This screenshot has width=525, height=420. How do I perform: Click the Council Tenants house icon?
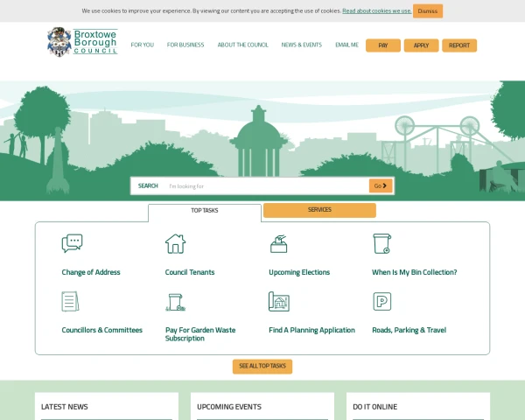coord(175,243)
